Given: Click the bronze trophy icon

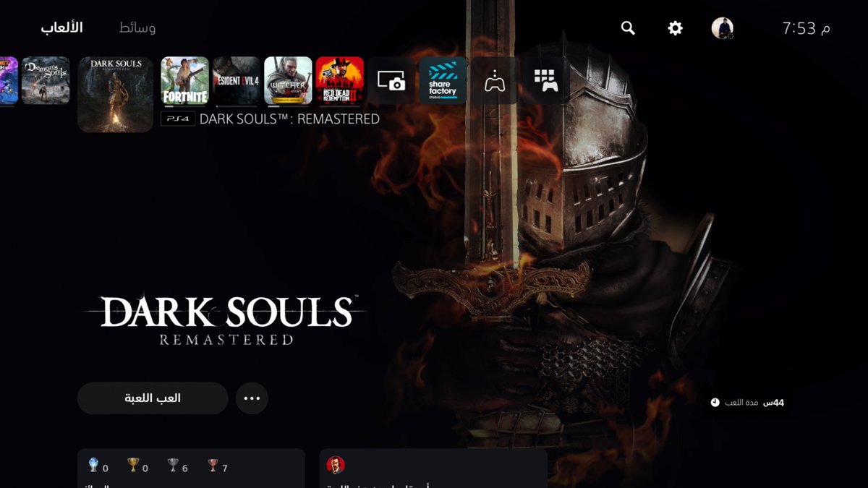Looking at the screenshot, I should pyautogui.click(x=212, y=466).
